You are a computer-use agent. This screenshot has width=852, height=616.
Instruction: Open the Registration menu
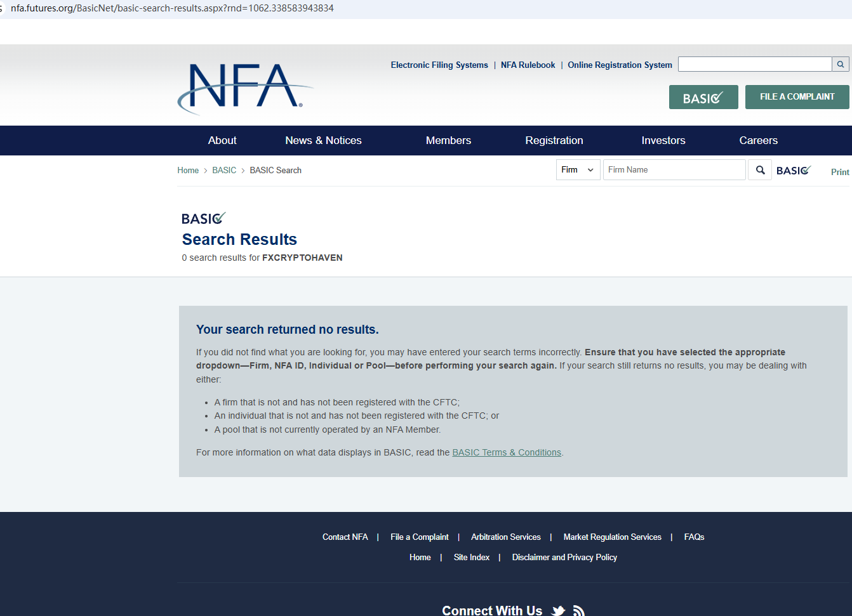point(554,140)
